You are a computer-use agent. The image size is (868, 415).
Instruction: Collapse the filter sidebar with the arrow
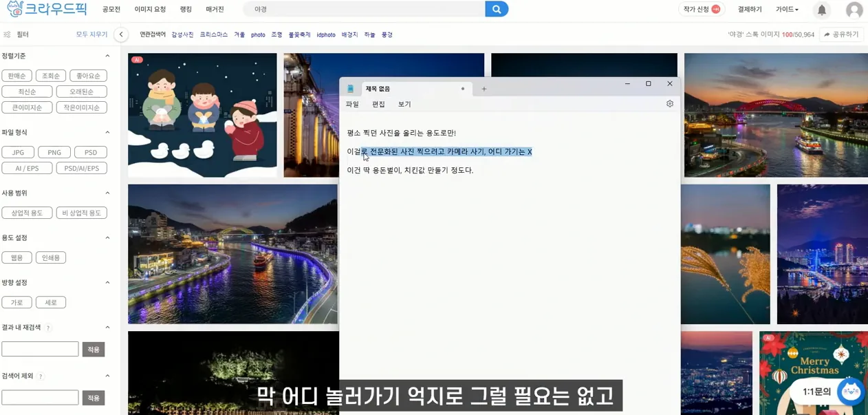(121, 34)
